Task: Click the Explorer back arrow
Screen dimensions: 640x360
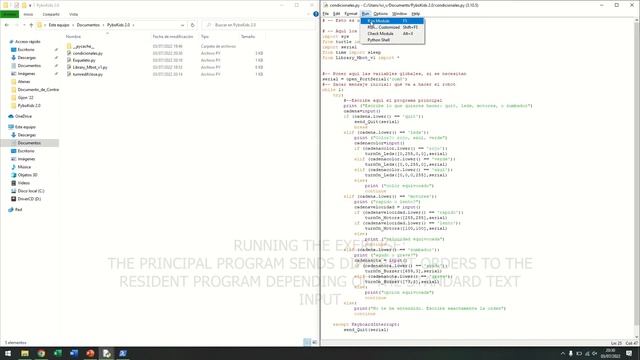Action: (7, 25)
